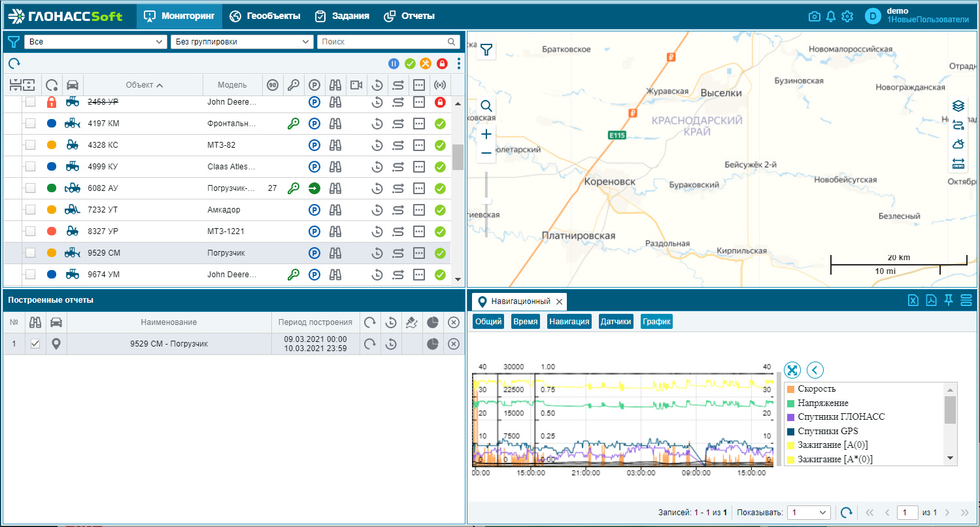
Task: Open the map ruler measurement tool
Action: click(x=958, y=163)
